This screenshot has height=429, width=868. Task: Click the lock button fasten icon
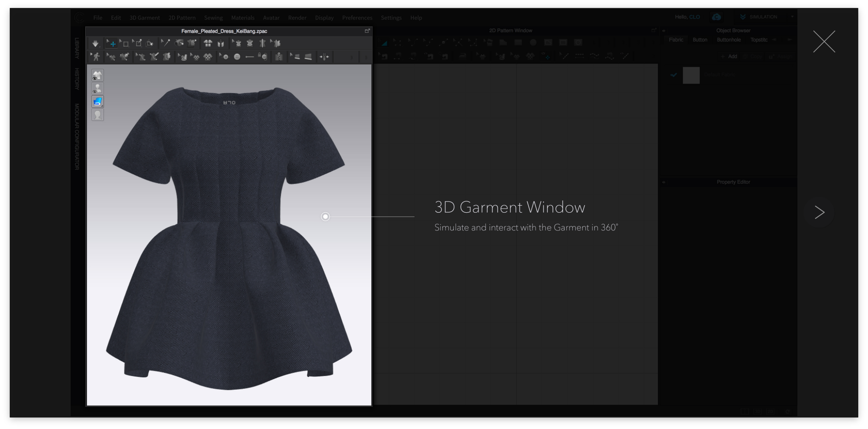(262, 56)
